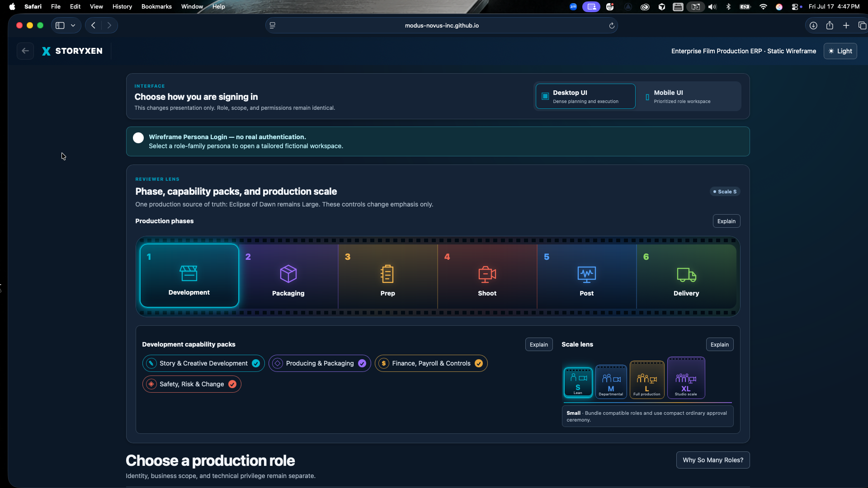Toggle Producing & Packaging capability pack
868x488 pixels.
tap(320, 363)
